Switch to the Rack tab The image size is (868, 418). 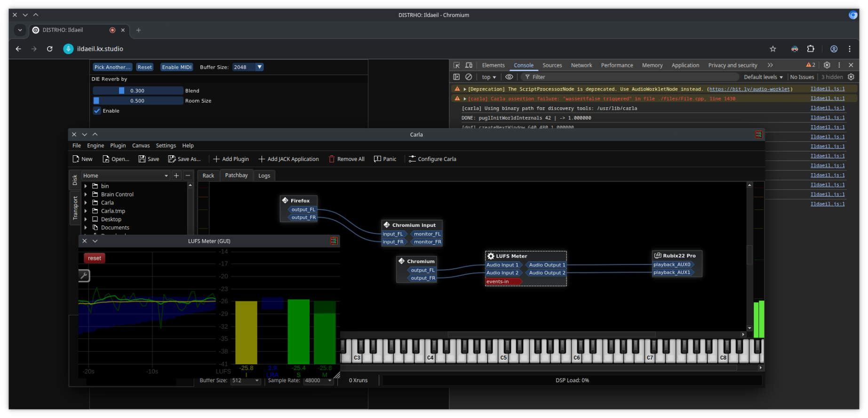208,176
